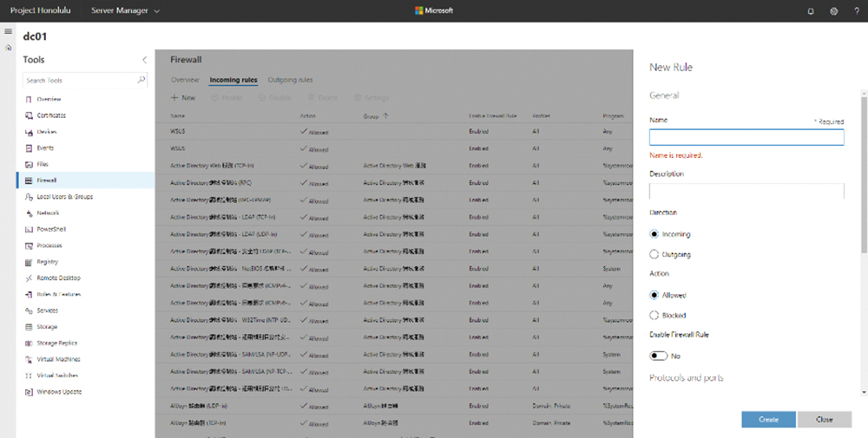Click the home icon in the left rail
The height and width of the screenshot is (438, 868).
pos(8,48)
